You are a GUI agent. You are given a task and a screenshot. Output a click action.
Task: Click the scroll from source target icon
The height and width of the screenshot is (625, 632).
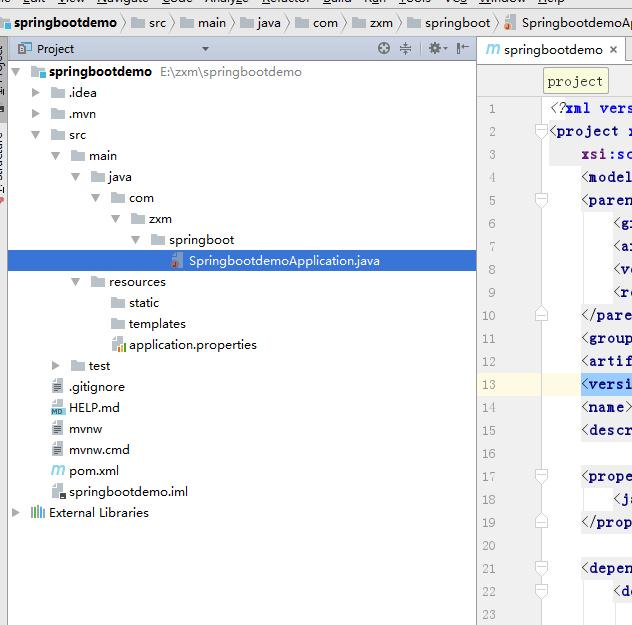tap(384, 48)
